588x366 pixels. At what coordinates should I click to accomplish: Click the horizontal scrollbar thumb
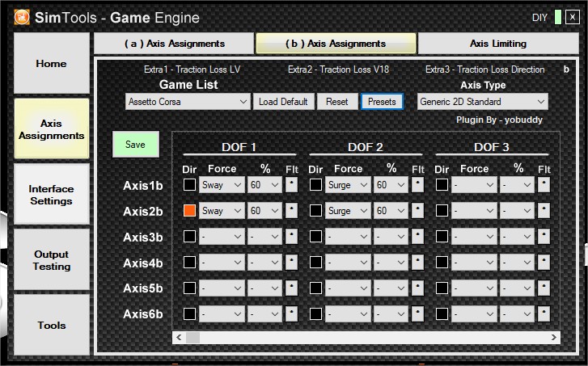click(x=193, y=337)
